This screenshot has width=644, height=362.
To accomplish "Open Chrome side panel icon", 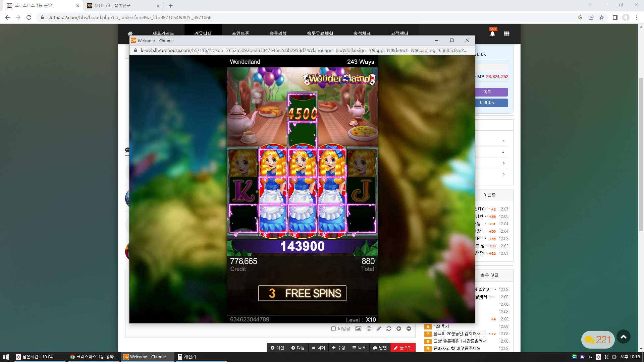I will point(615,17).
